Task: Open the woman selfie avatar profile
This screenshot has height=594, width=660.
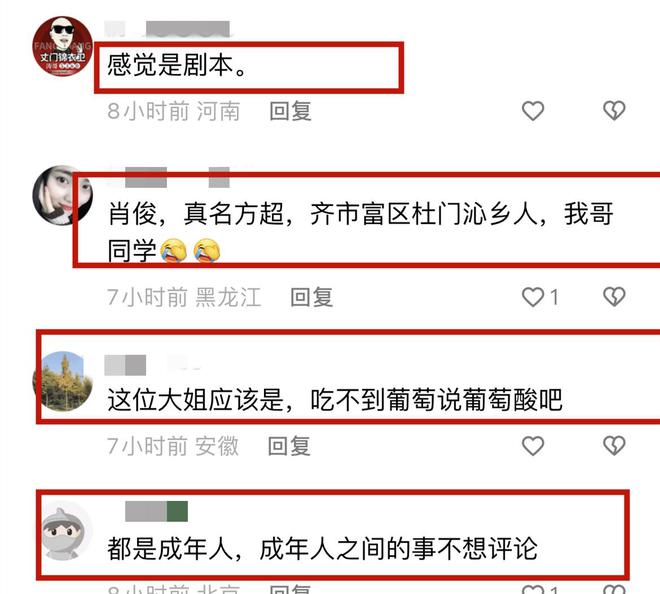Action: (x=63, y=195)
